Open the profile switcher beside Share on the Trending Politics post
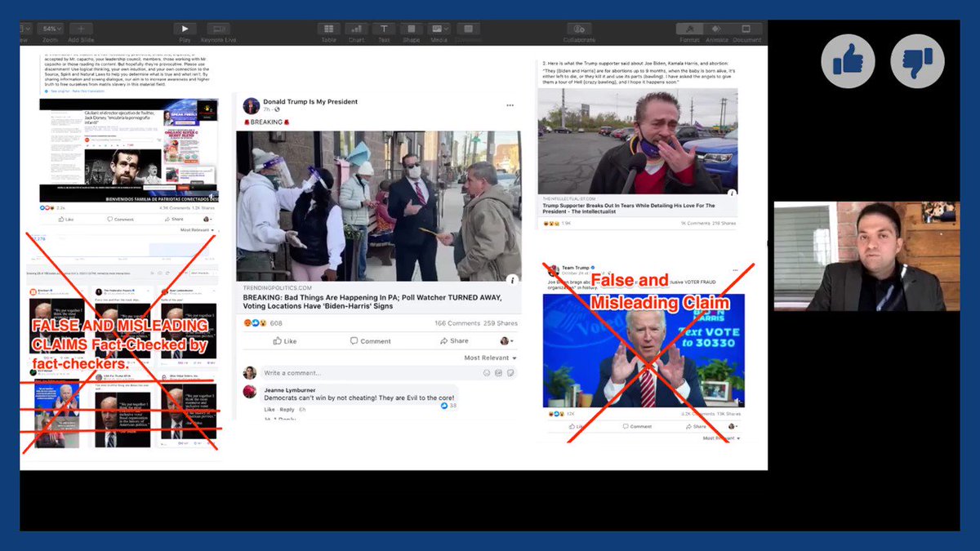This screenshot has height=551, width=980. click(506, 340)
